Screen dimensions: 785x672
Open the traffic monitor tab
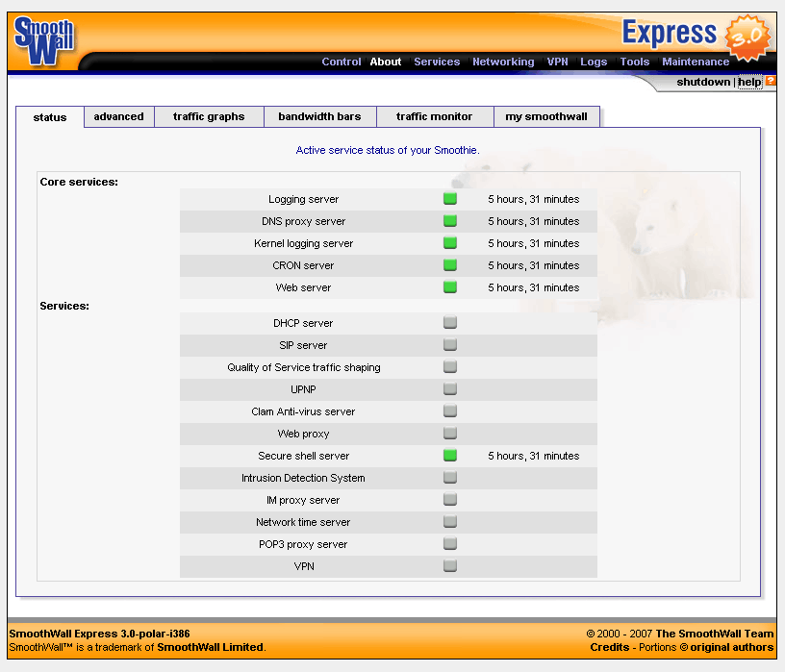tap(434, 116)
